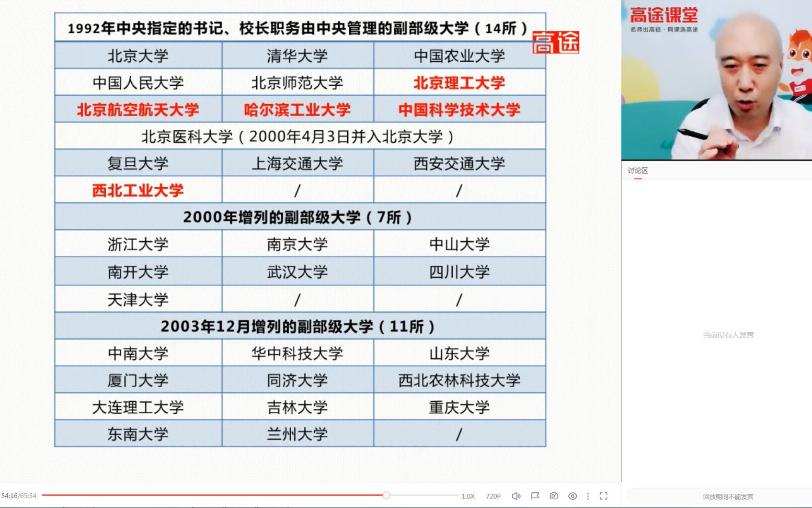Open the three-dot more options menu
812x508 pixels.
coord(588,496)
